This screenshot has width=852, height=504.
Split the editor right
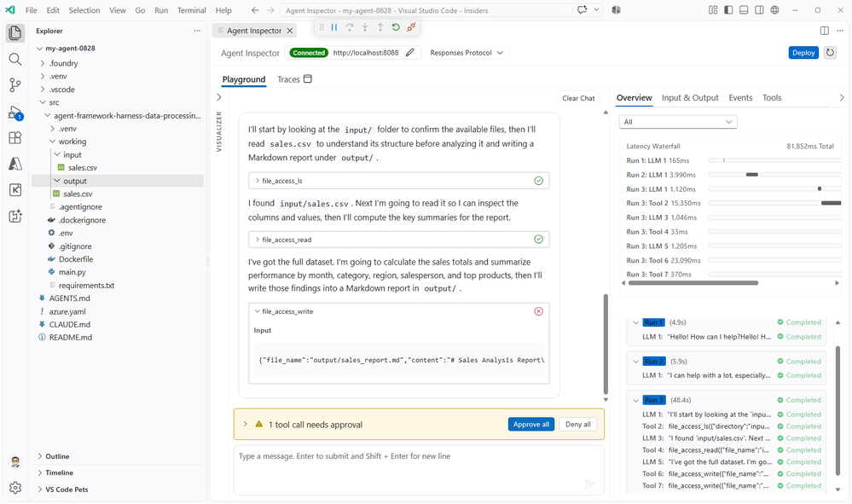click(825, 31)
